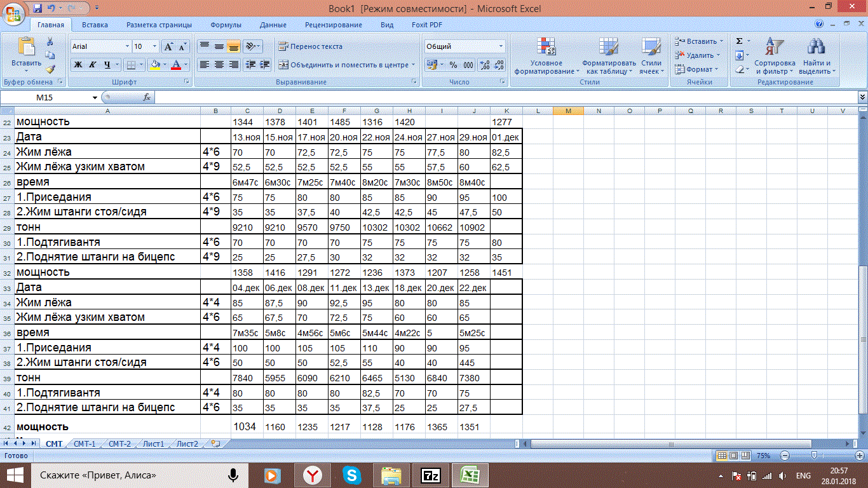The height and width of the screenshot is (488, 868).
Task: Click the Decrease Decimal icon
Action: click(x=499, y=65)
